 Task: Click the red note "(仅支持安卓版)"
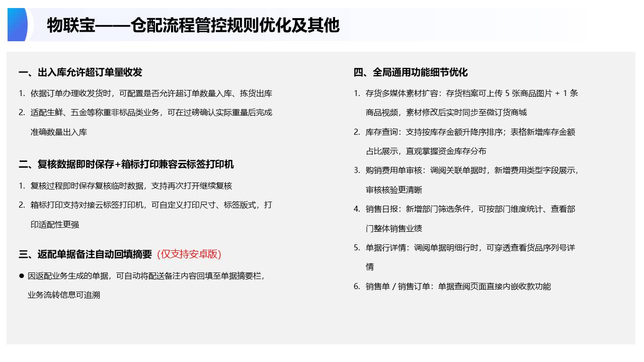click(189, 254)
